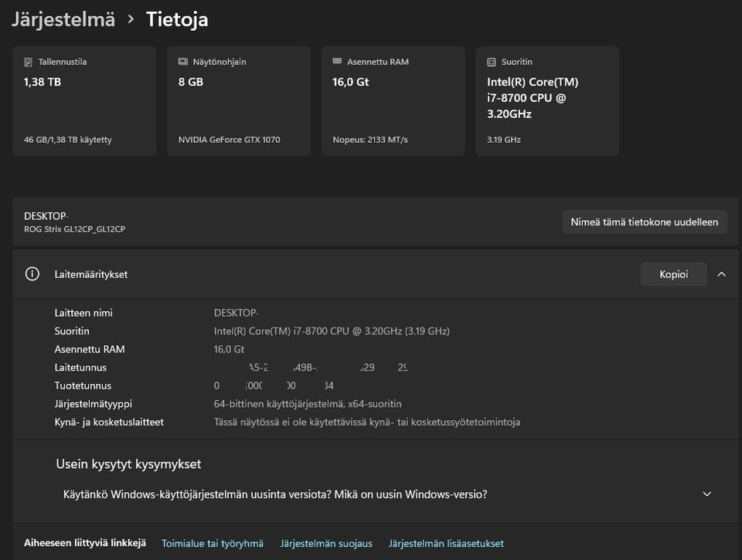
Task: Click the Laitemääritykset section title
Action: pos(91,274)
